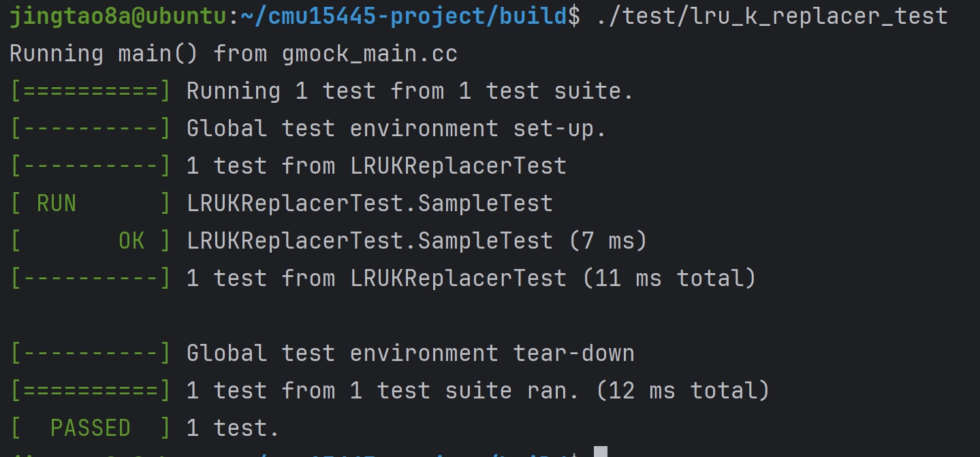Click the 'Running main() from' line
The width and height of the screenshot is (980, 457).
[x=138, y=54]
